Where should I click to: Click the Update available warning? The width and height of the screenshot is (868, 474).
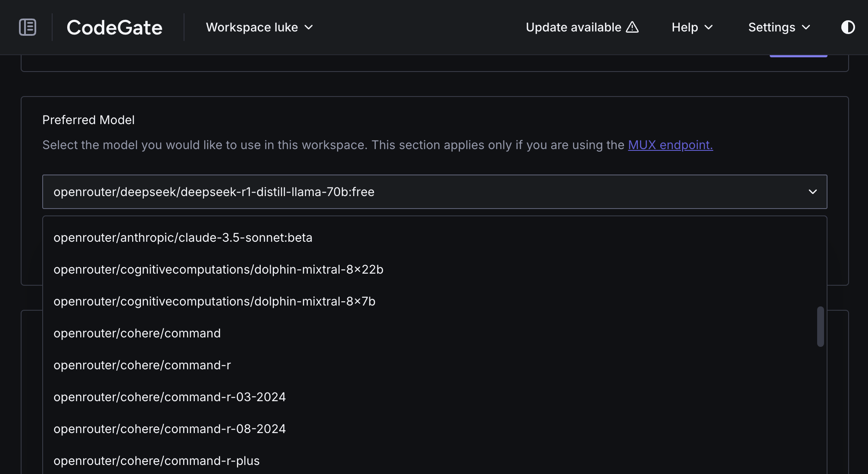click(582, 27)
